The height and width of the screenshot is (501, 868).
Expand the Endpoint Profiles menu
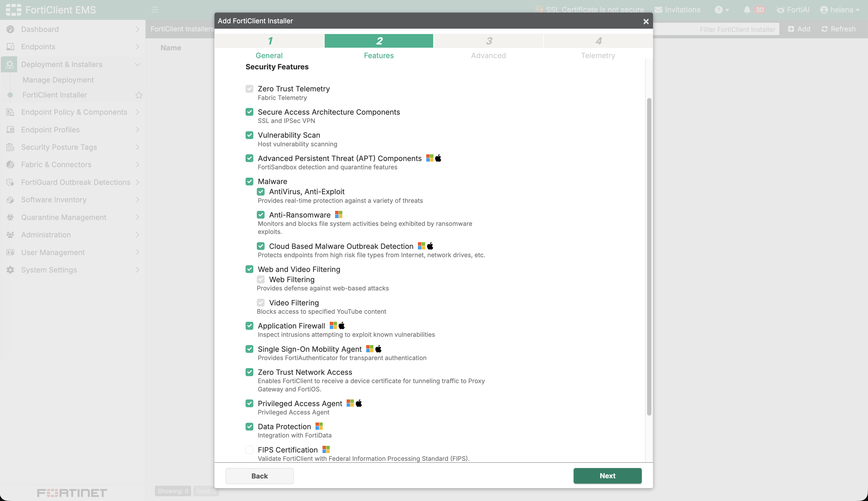pyautogui.click(x=73, y=130)
